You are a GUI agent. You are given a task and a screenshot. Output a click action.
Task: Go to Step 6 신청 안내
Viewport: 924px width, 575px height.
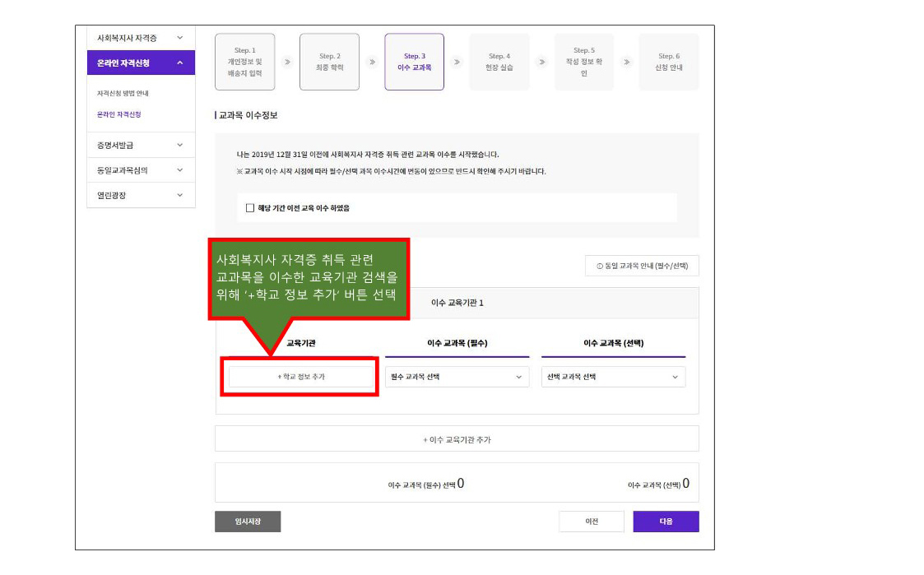[x=669, y=62]
